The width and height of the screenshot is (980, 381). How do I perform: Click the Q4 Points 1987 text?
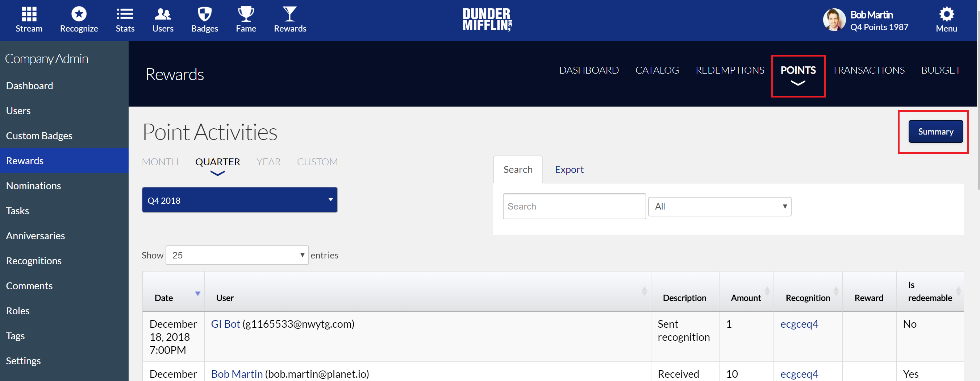879,28
